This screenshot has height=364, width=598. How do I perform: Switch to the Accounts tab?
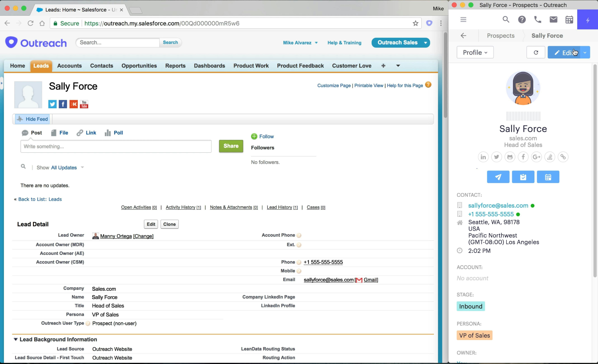(69, 66)
